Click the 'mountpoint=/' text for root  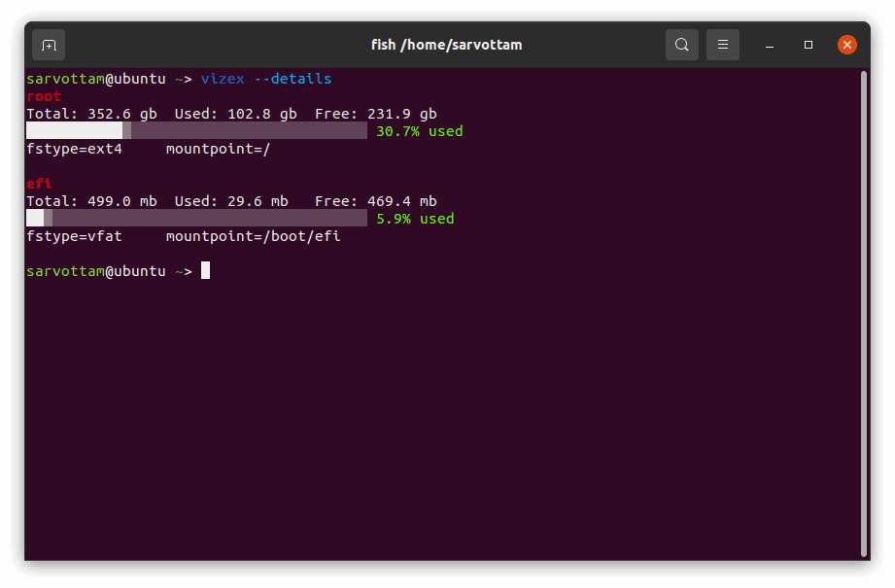coord(218,149)
